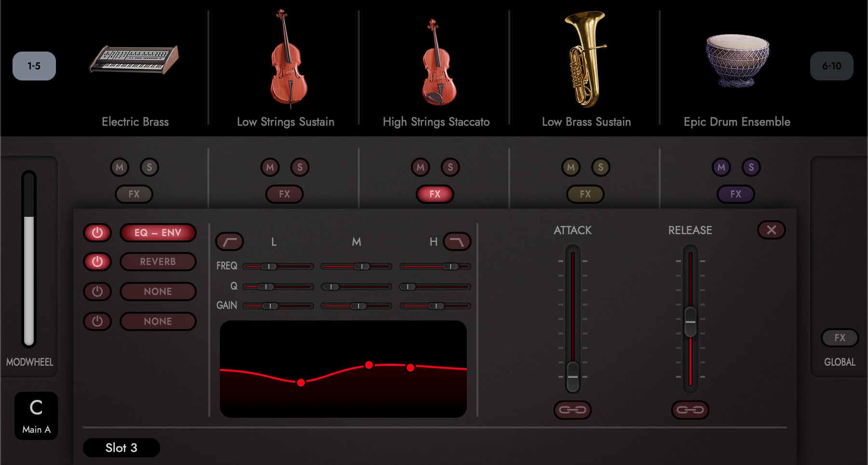
Task: Toggle the high-cut filter shape icon
Action: pos(457,241)
